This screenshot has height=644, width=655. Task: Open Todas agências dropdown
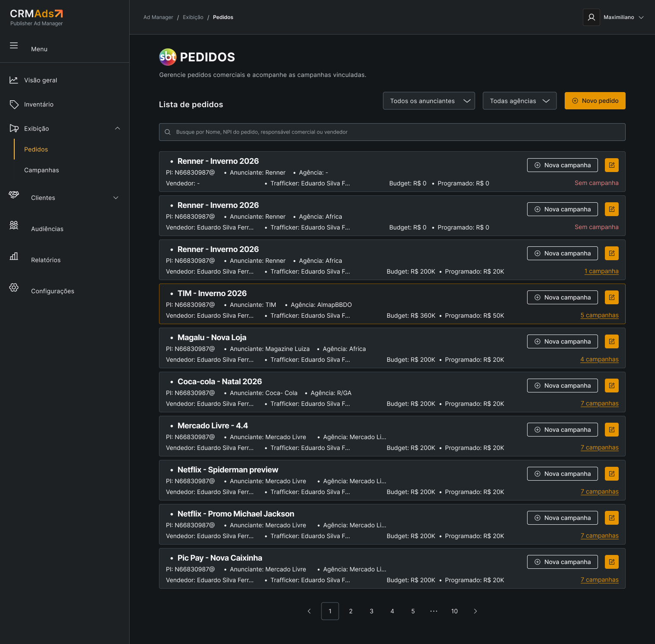520,101
